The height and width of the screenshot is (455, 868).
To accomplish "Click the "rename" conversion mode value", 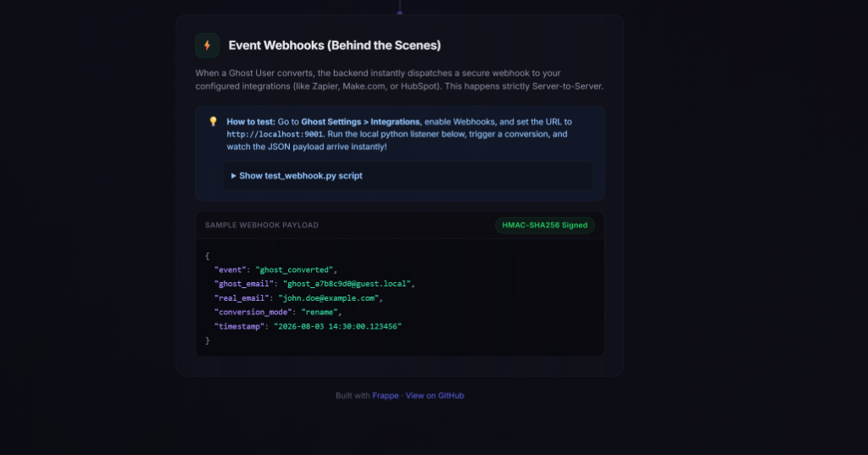I will tap(320, 312).
